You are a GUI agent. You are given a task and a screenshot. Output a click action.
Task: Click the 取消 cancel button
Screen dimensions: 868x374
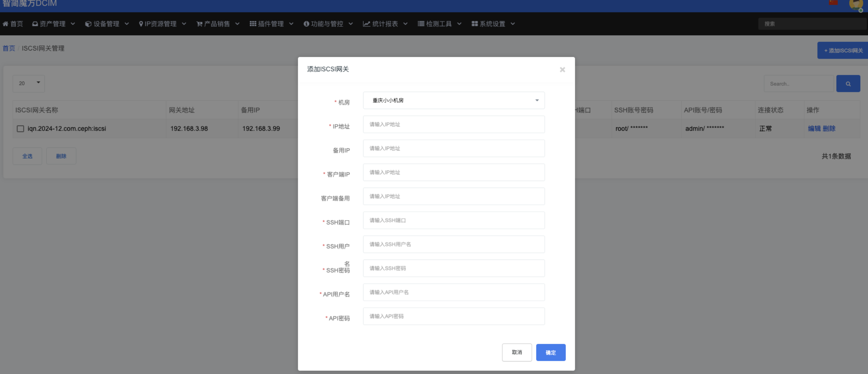click(x=517, y=352)
